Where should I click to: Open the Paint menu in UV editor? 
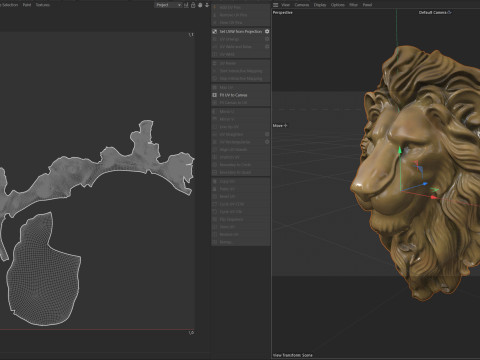[x=27, y=5]
